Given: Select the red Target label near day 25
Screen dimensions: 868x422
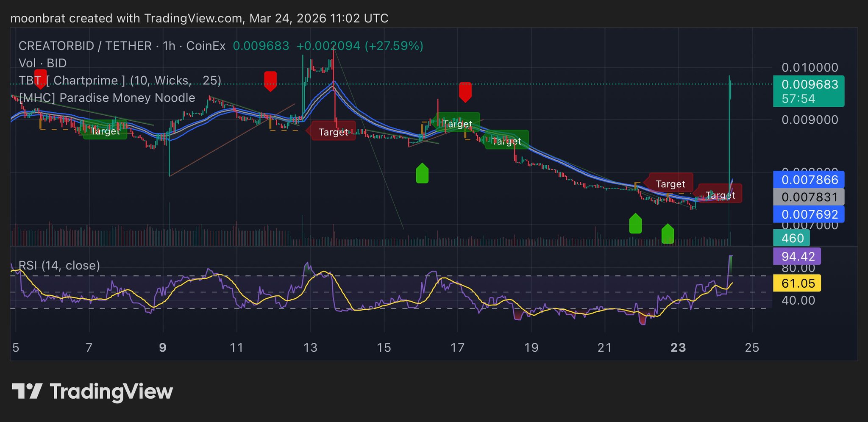Looking at the screenshot, I should [x=720, y=195].
